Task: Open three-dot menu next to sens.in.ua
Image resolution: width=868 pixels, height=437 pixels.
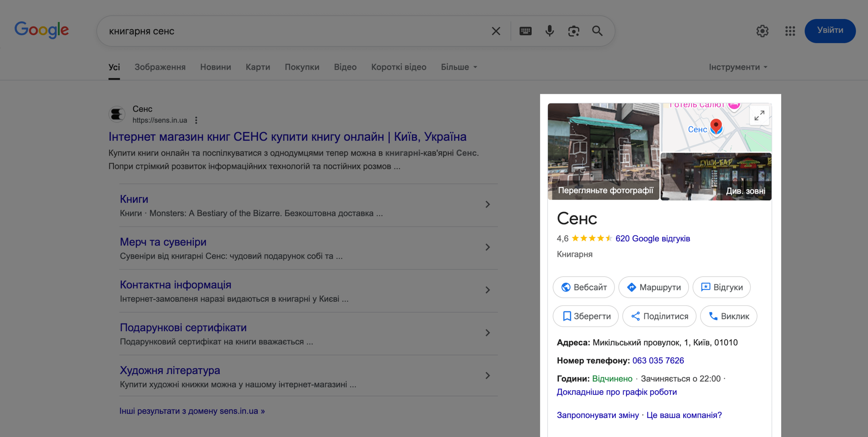Action: tap(196, 120)
